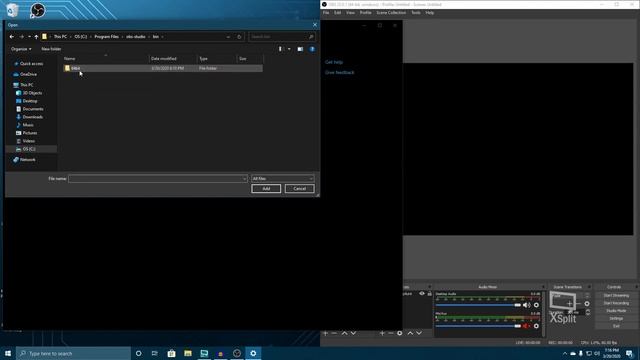This screenshot has width=640, height=360.
Task: Change the view layout icon in Open dialog
Action: point(280,49)
